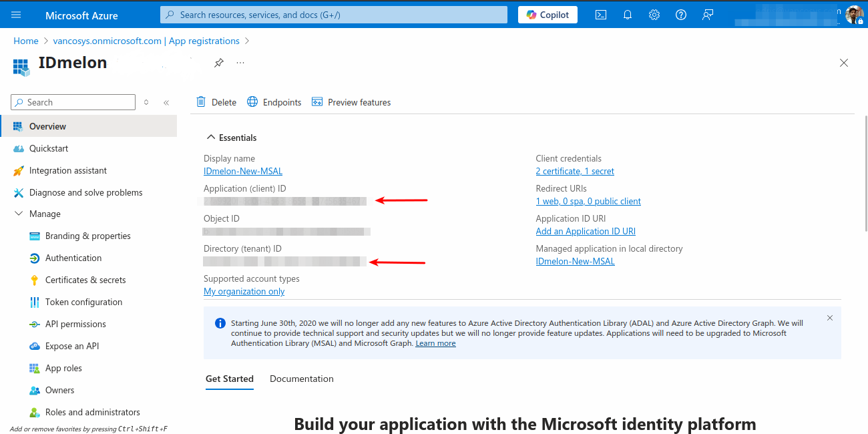Open the notifications bell

(628, 15)
